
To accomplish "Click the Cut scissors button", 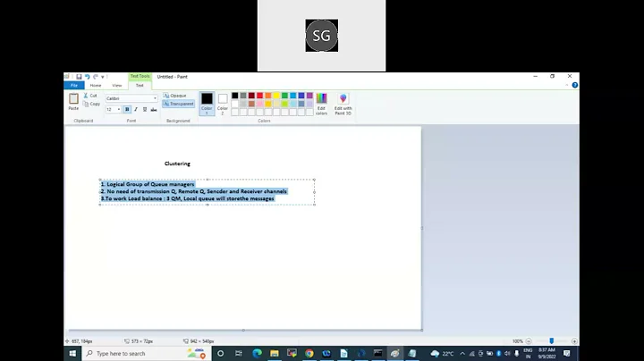I will click(x=90, y=96).
